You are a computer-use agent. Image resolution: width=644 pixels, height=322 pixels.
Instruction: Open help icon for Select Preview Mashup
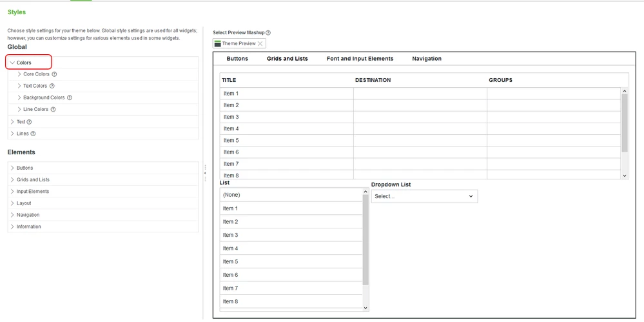tap(268, 32)
